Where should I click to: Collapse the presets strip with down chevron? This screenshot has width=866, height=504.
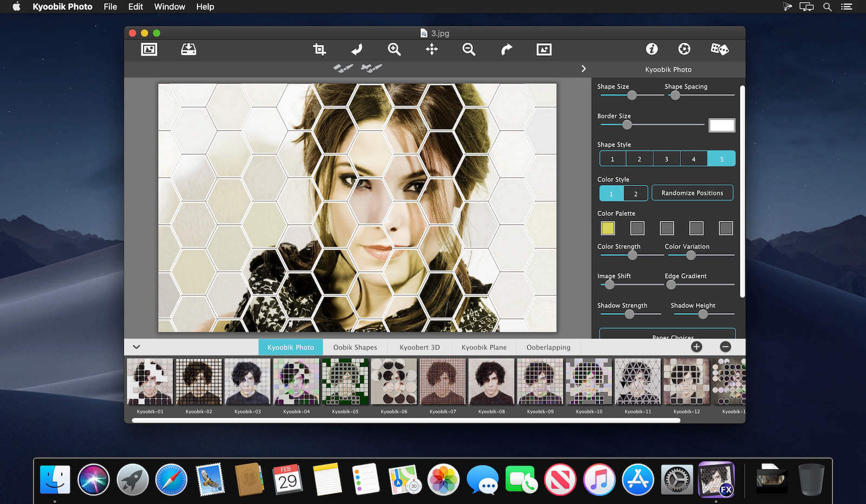136,347
